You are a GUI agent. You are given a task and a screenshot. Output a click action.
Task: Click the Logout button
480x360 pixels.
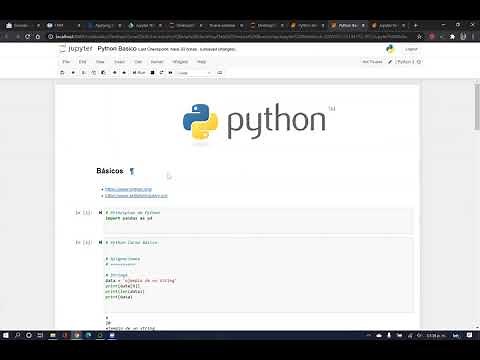(411, 49)
